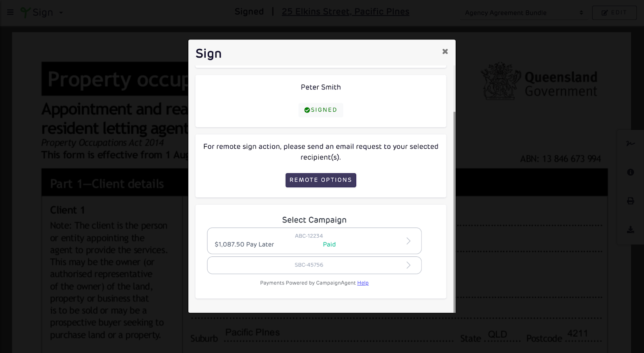Click the REMOTE OPTIONS button
This screenshot has height=353, width=644.
pos(321,180)
